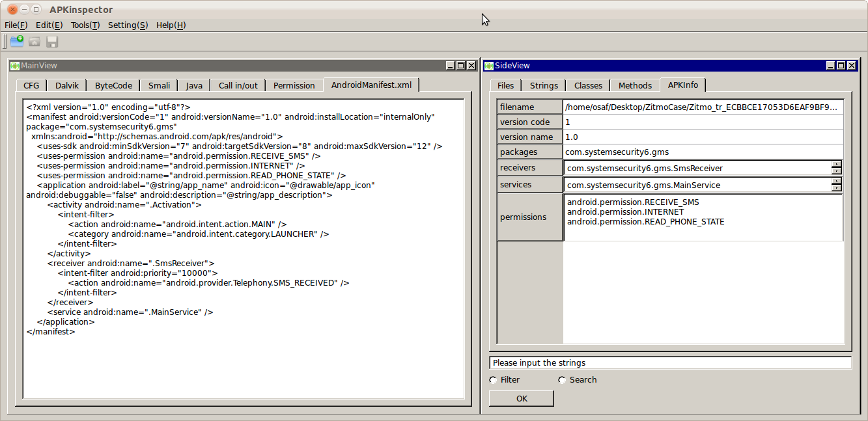Click the new folder icon with green plus
This screenshot has height=421, width=868.
17,42
